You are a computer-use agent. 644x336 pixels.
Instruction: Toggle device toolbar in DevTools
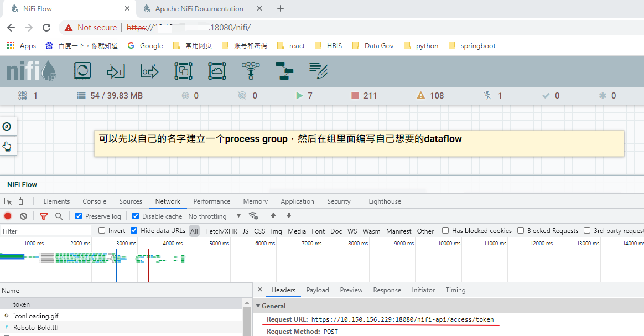tap(23, 201)
